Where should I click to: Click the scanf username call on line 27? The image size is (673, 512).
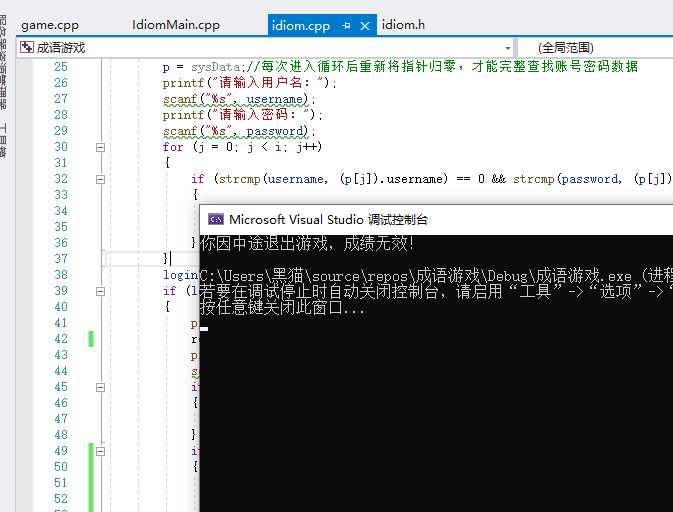(239, 99)
